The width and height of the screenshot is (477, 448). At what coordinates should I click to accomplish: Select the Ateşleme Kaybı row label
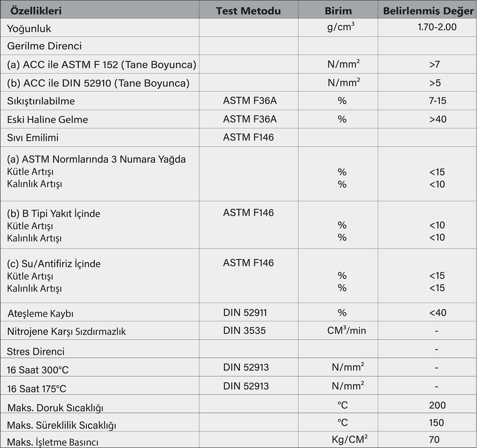pos(40,313)
